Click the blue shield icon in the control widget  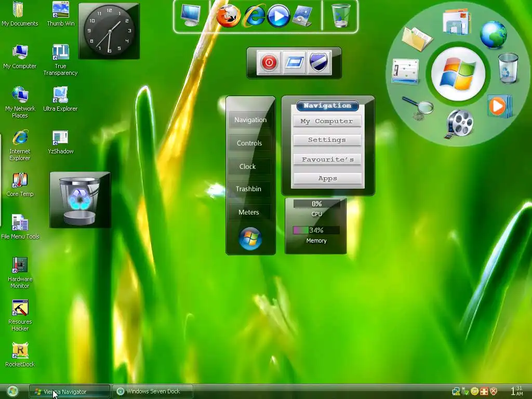pyautogui.click(x=318, y=63)
